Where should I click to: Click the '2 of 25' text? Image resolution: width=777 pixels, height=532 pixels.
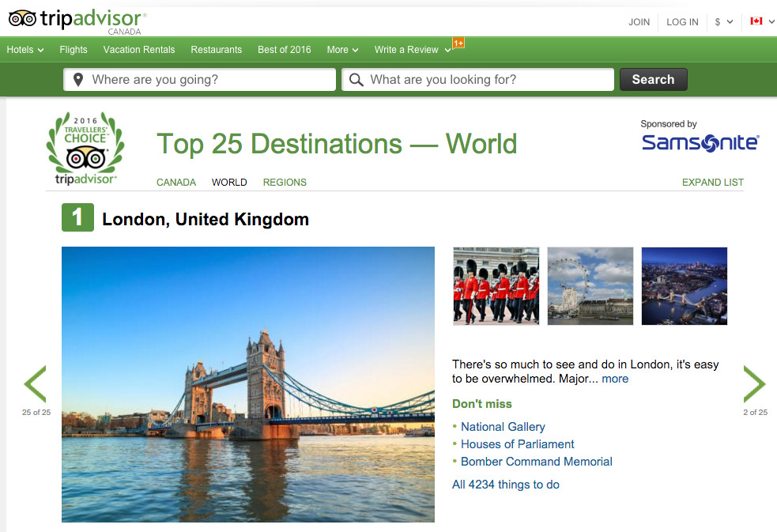point(755,412)
